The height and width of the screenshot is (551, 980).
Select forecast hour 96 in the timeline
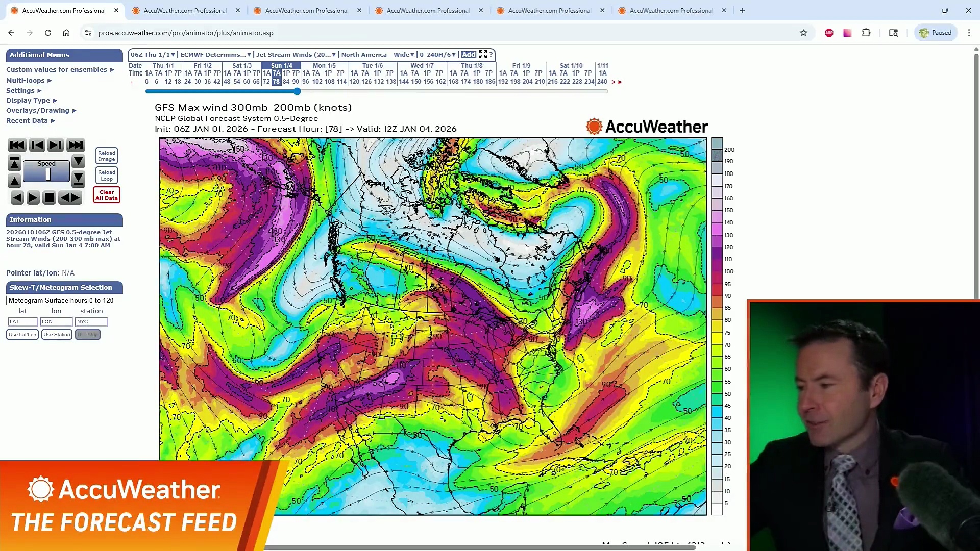pyautogui.click(x=306, y=81)
